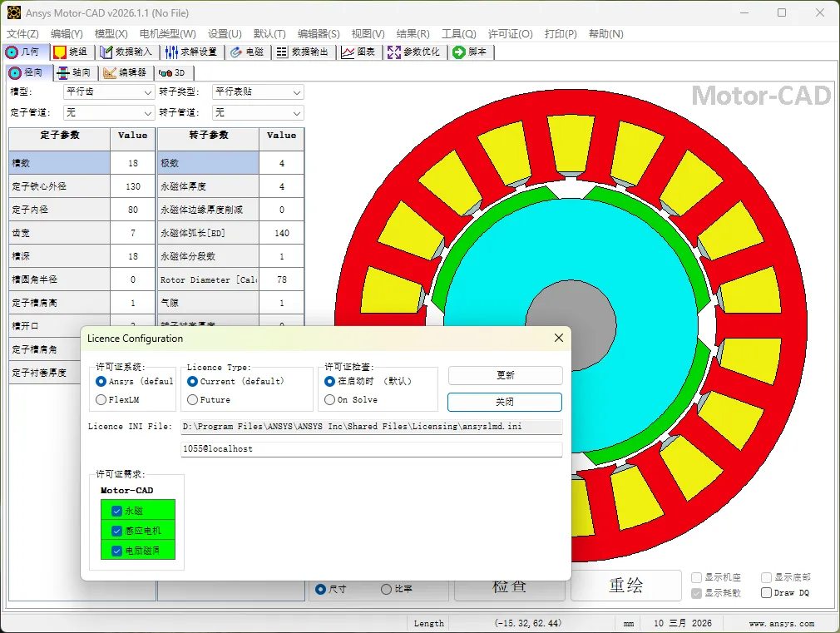The width and height of the screenshot is (840, 633).
Task: Click the mm units status bar entry
Action: [x=629, y=623]
